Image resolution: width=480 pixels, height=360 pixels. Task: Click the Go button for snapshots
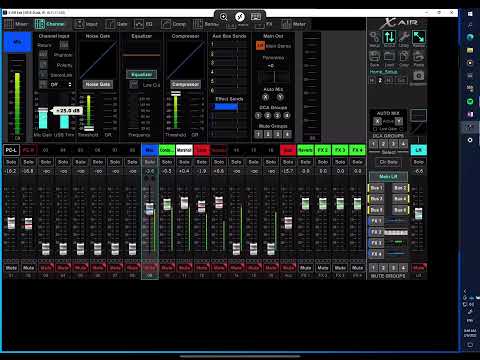[x=402, y=80]
